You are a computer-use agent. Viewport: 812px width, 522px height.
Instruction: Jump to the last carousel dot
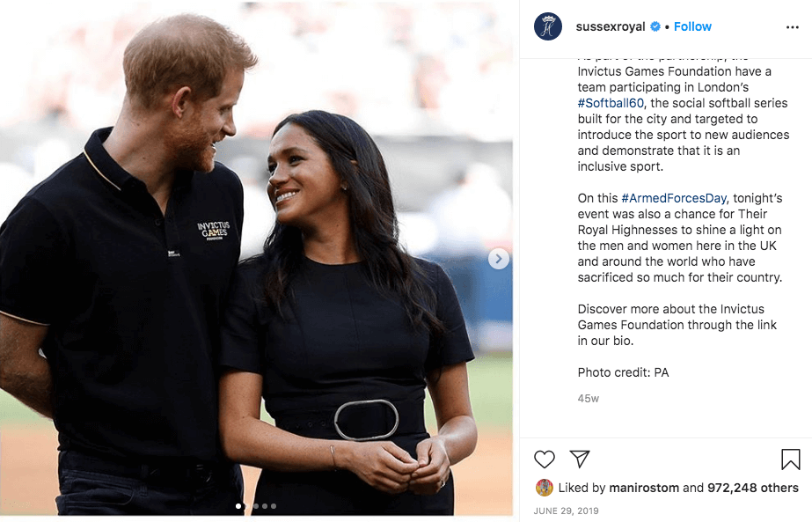274,506
